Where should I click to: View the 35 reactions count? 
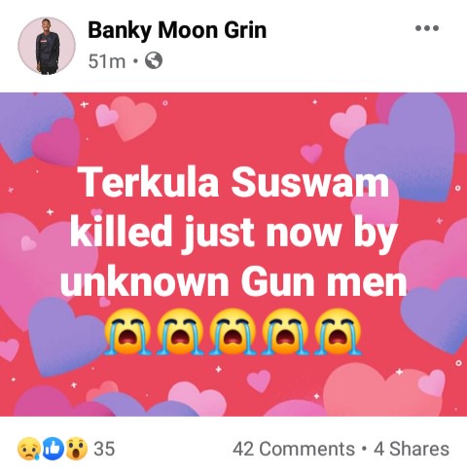(x=104, y=449)
